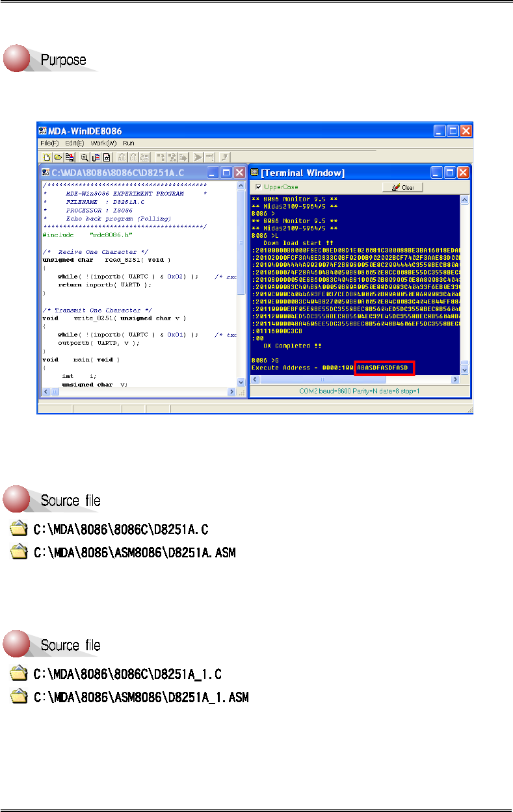Screen dimensions: 513x812
Task: Click the code window vertical scrollbar thumb
Action: pyautogui.click(x=241, y=244)
